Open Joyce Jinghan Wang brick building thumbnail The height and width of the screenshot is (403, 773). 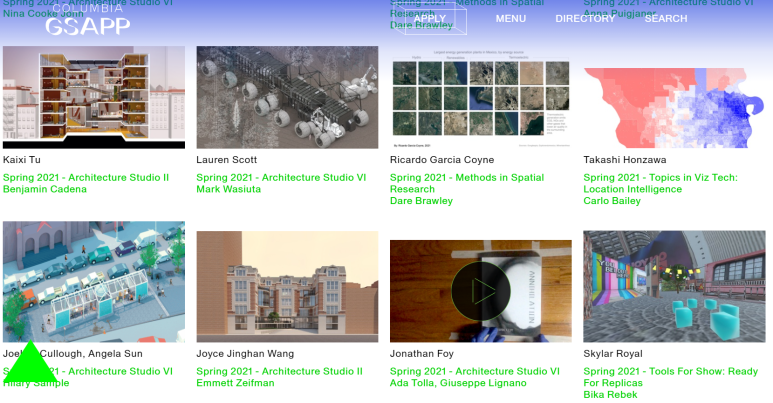point(287,287)
